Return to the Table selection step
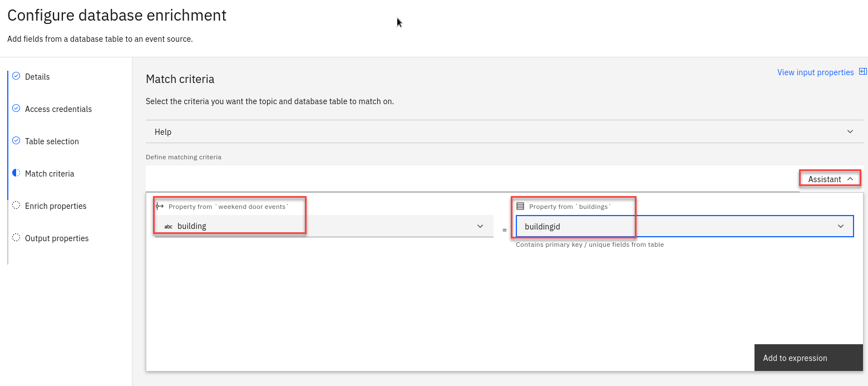The image size is (868, 386). click(x=52, y=141)
